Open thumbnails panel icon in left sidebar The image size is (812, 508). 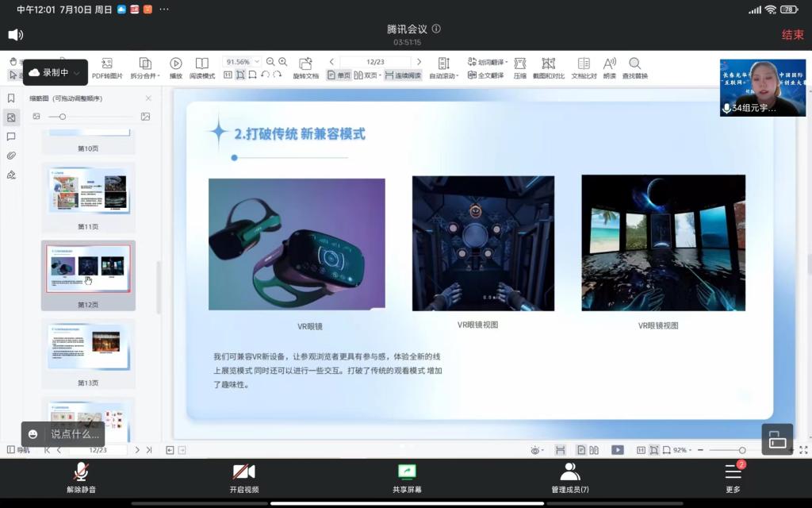pyautogui.click(x=11, y=117)
